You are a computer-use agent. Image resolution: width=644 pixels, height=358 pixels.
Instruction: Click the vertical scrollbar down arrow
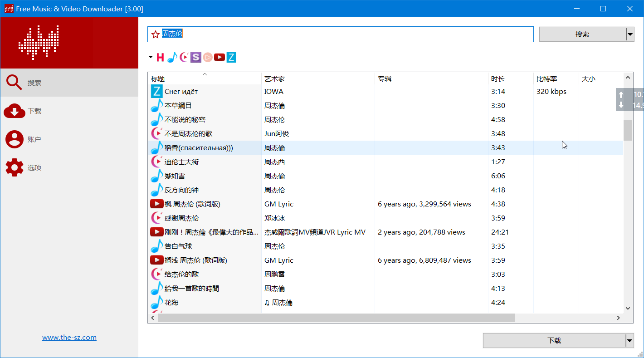click(628, 308)
